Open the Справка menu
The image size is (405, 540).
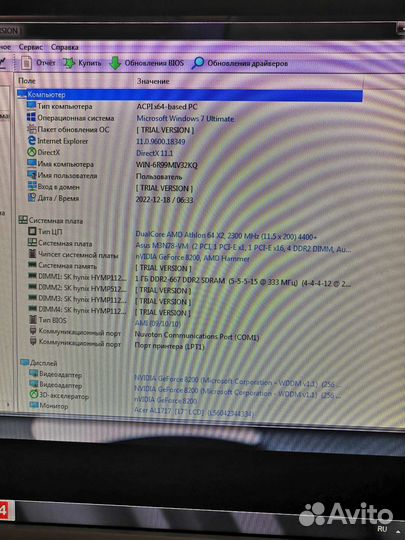[x=64, y=47]
